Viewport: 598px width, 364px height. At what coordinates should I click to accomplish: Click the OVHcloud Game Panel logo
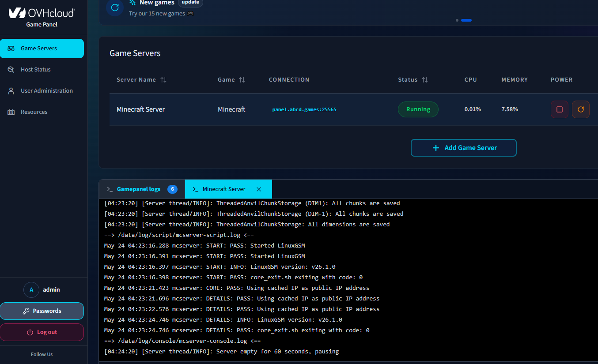42,17
